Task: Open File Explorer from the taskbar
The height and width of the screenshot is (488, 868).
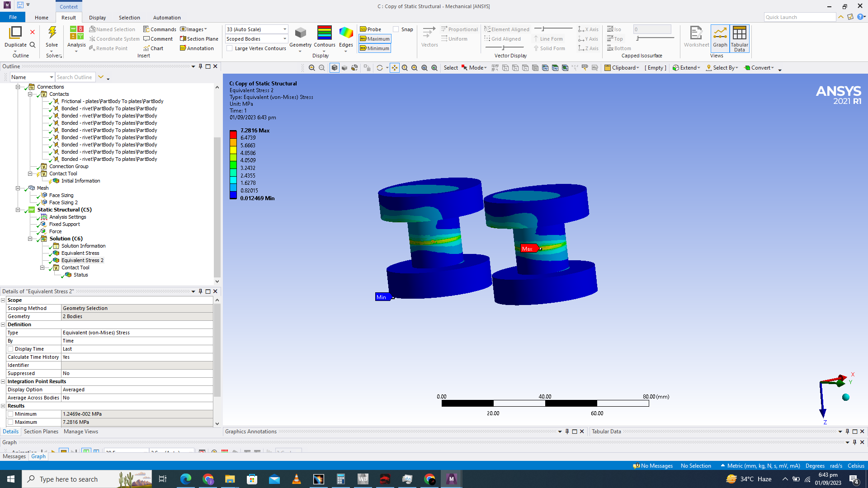Action: [x=230, y=479]
